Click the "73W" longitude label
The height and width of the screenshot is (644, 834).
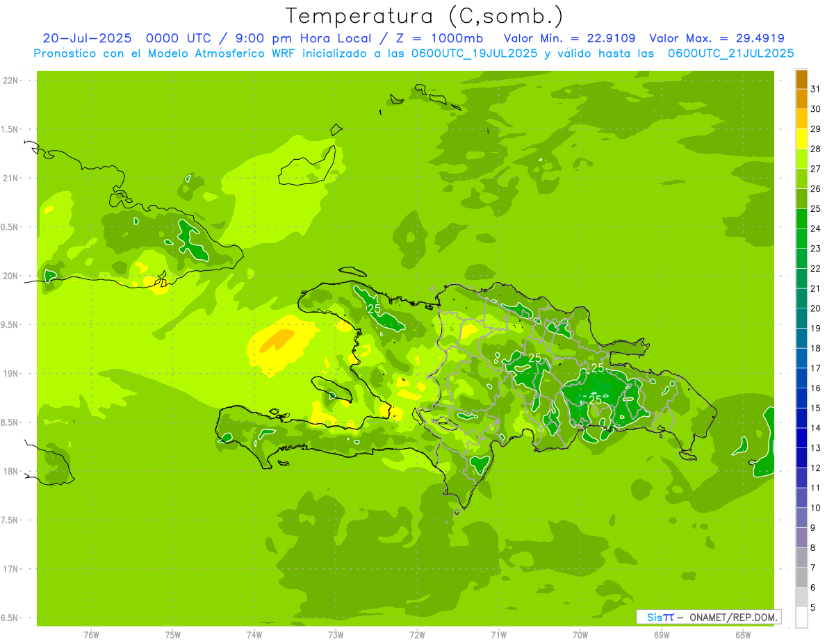336,635
